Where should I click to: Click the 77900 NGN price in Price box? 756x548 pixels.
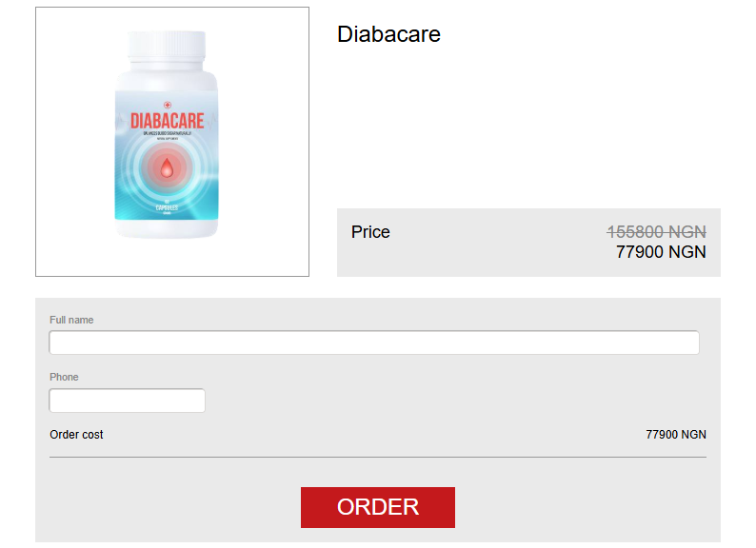[x=661, y=251]
